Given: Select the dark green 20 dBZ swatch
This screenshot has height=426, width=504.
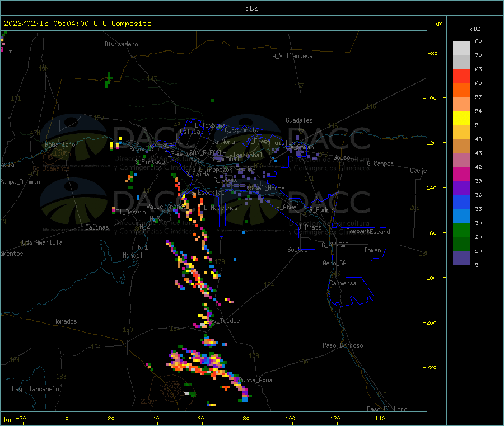Looking at the screenshot, I should 461,244.
